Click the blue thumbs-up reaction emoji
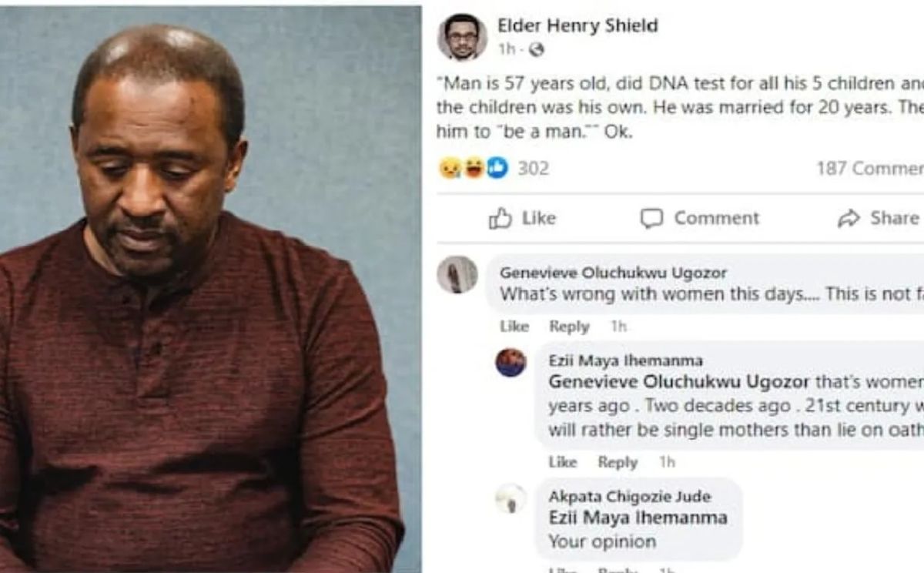This screenshot has height=573, width=924. coord(497,168)
